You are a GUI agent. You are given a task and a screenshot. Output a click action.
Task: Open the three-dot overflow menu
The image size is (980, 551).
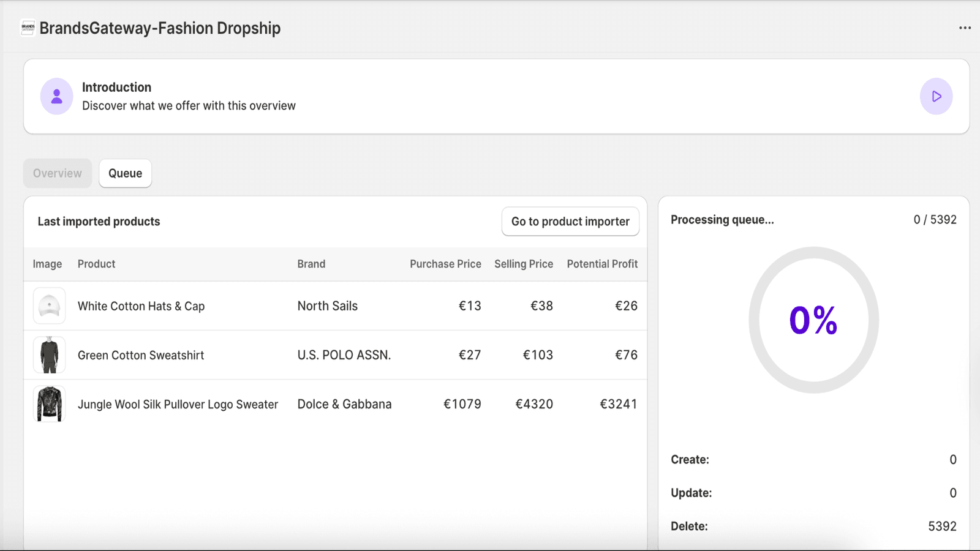point(965,28)
